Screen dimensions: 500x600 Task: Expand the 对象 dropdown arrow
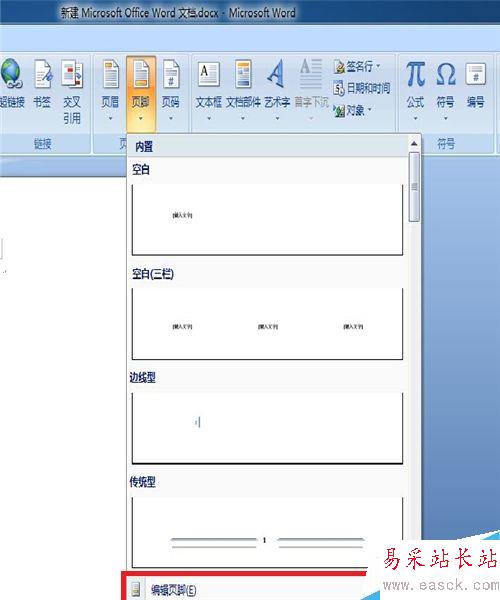pyautogui.click(x=370, y=110)
